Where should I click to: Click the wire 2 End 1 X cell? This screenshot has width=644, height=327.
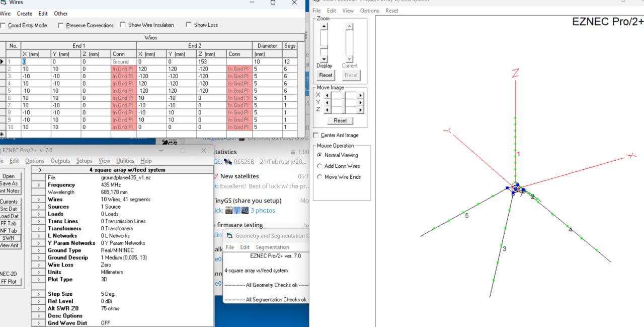click(35, 69)
